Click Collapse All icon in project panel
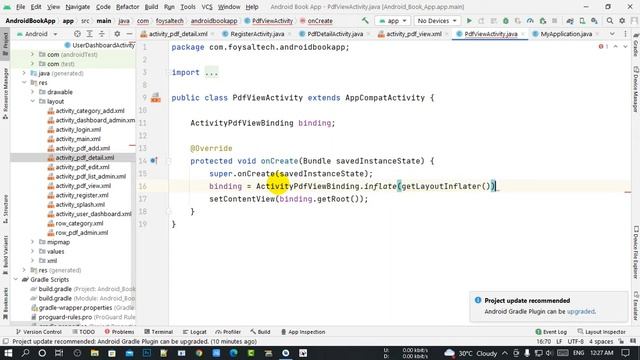 point(102,34)
